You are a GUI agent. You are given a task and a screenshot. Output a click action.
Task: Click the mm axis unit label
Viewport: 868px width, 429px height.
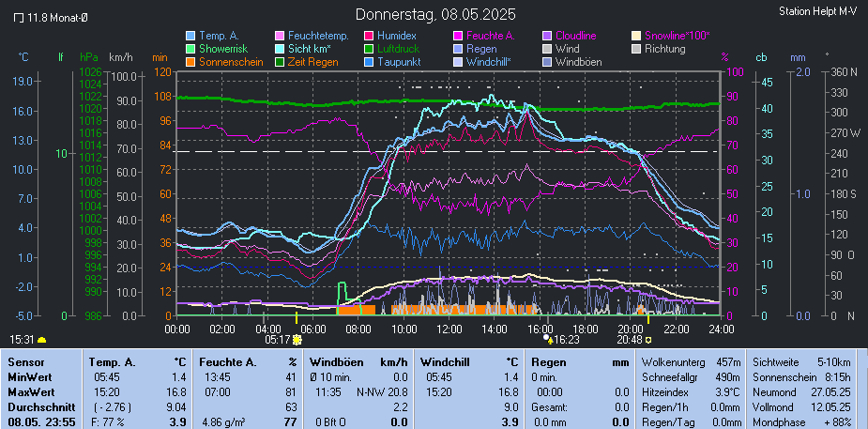tap(797, 56)
